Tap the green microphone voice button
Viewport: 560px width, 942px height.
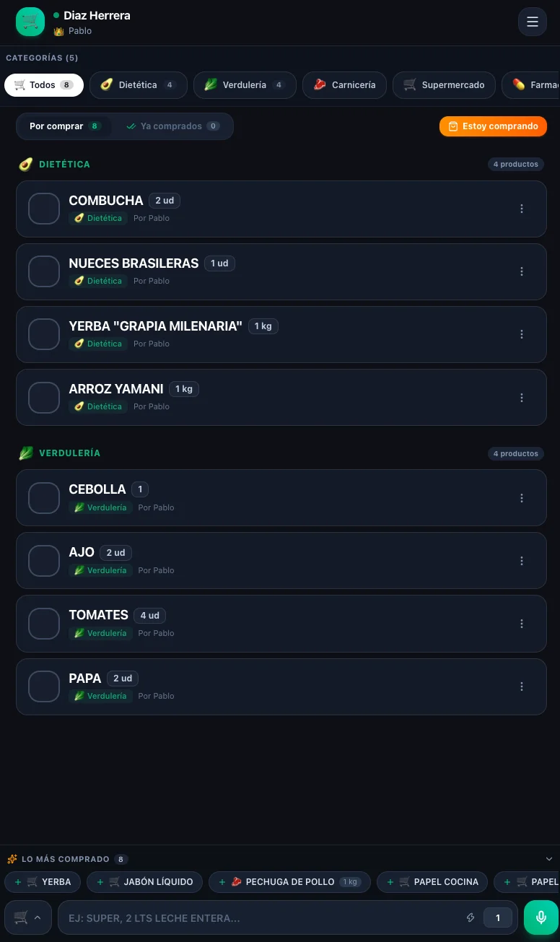(x=541, y=917)
